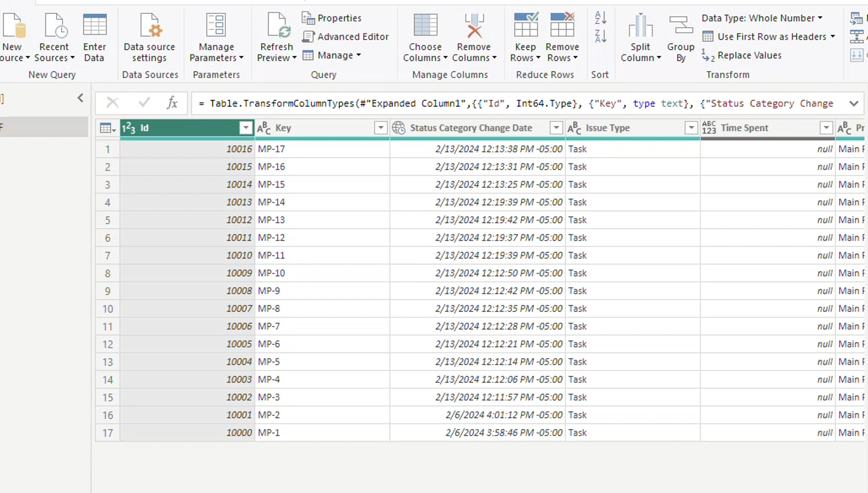Screen dimensions: 868x493
Task: Cancel formula edit with X icon
Action: click(113, 102)
